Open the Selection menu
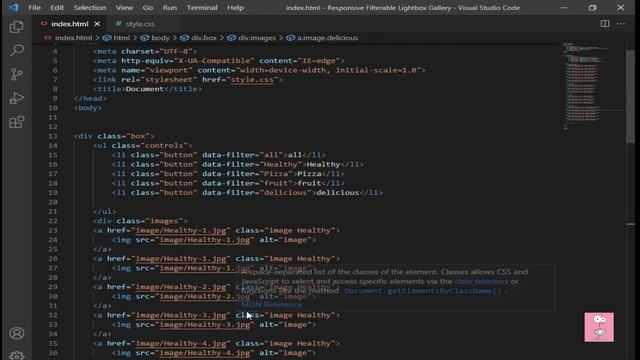Image resolution: width=640 pixels, height=360 pixels. click(89, 8)
